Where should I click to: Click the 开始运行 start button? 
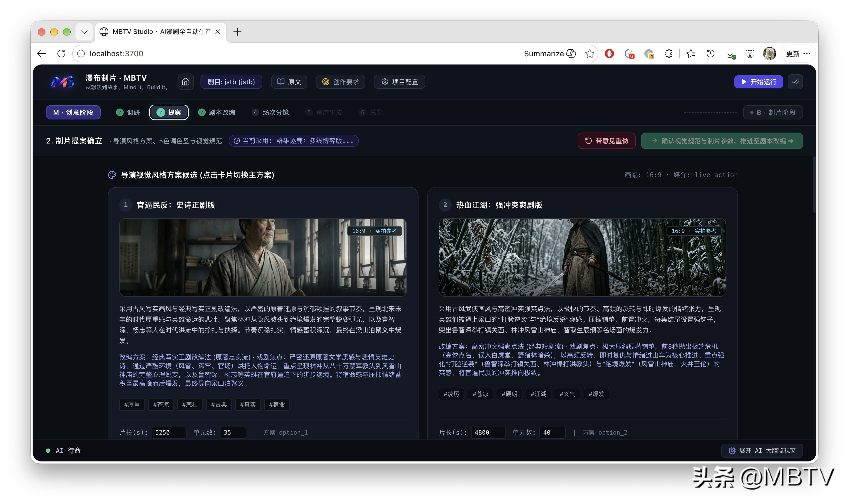(758, 82)
